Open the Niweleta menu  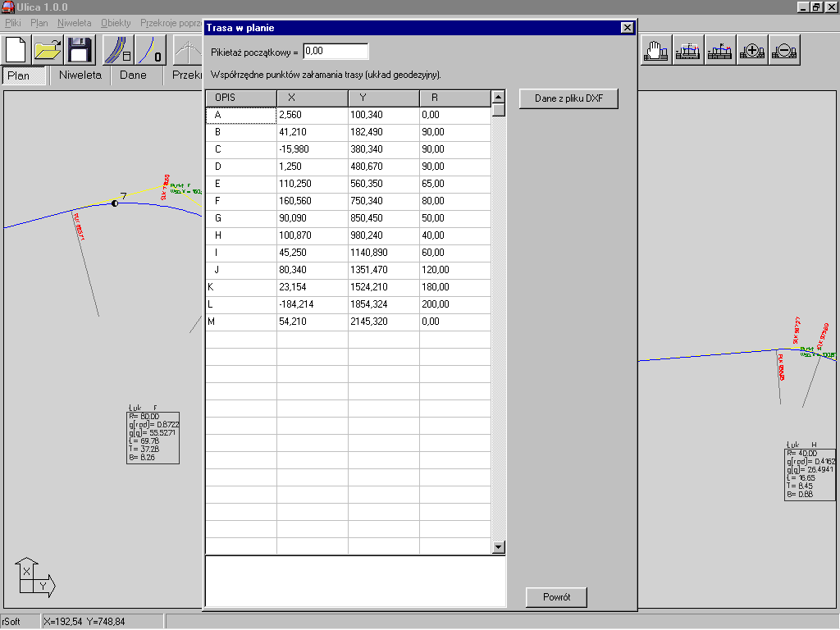75,23
